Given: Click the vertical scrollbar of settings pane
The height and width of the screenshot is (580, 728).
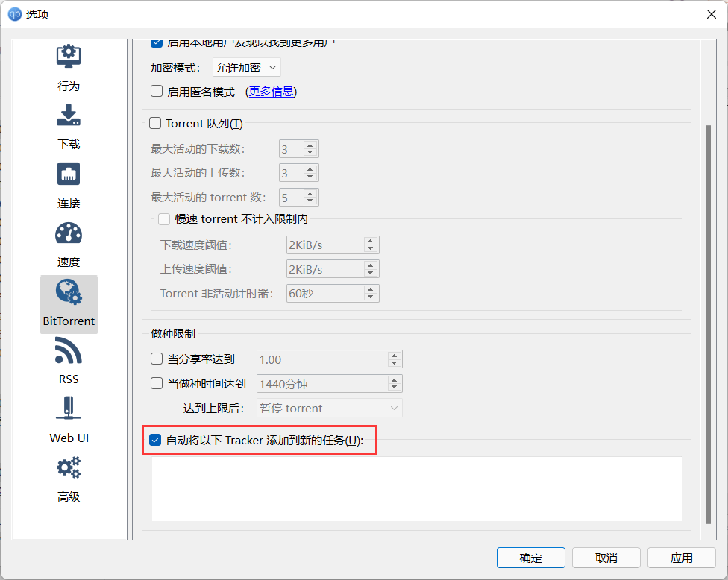Looking at the screenshot, I should pyautogui.click(x=709, y=324).
